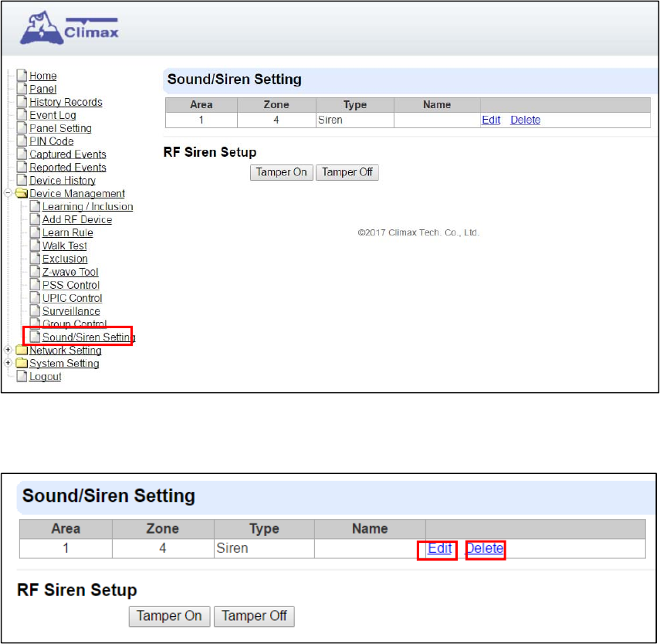Open the PIN Code page
Viewport: 660px width, 644px height.
click(52, 141)
